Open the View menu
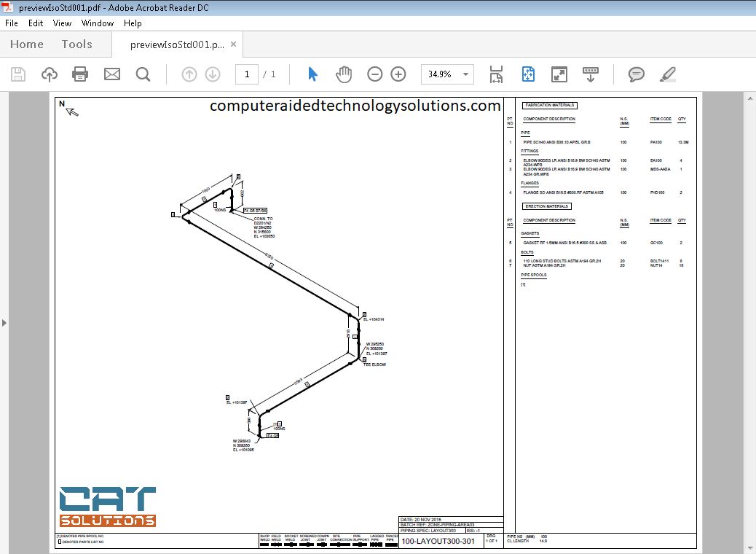 [x=62, y=23]
